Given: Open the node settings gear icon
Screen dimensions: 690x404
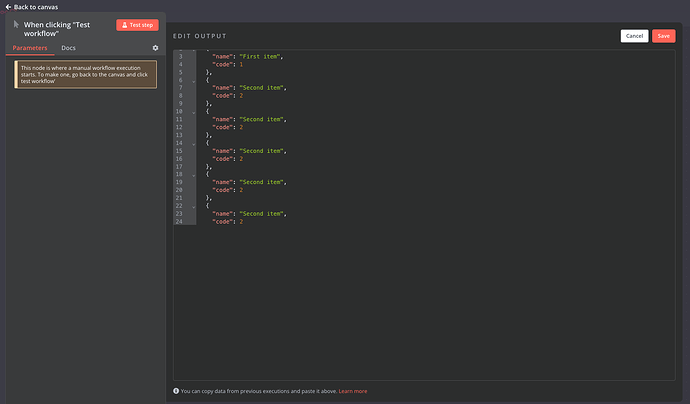Looking at the screenshot, I should 155,48.
